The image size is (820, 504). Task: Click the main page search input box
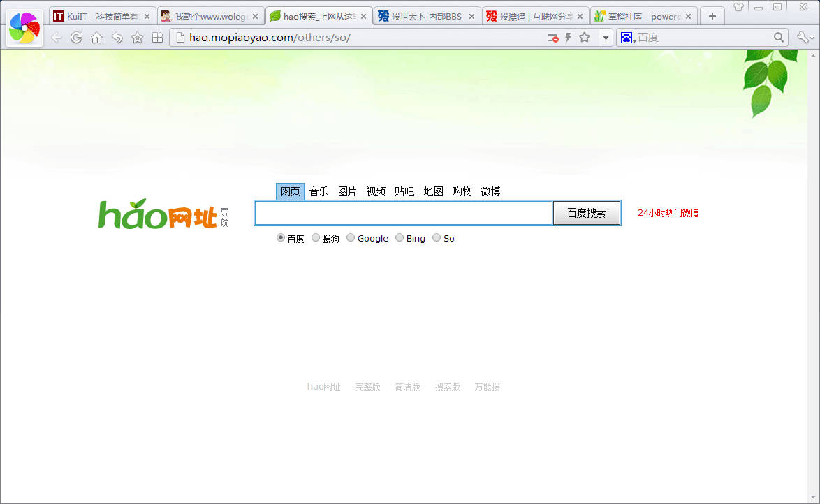(404, 213)
